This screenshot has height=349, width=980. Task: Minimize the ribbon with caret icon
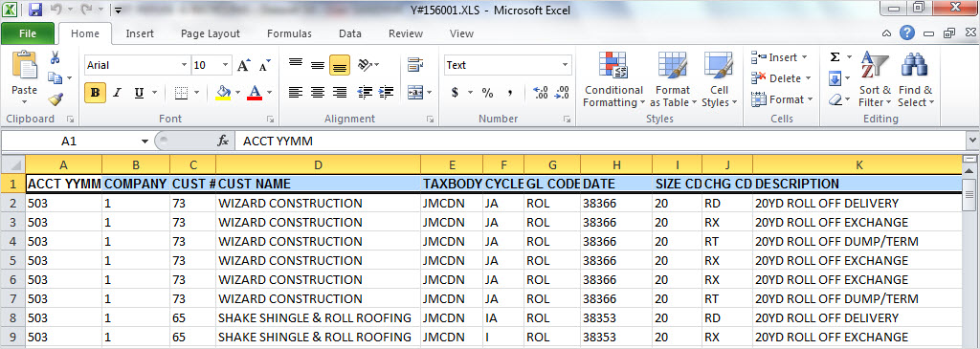[x=886, y=33]
